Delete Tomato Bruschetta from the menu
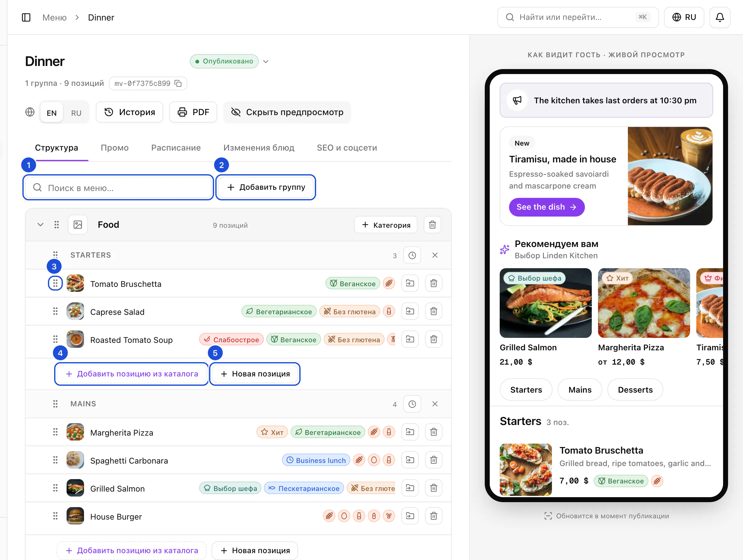This screenshot has height=560, width=743. pos(434,283)
